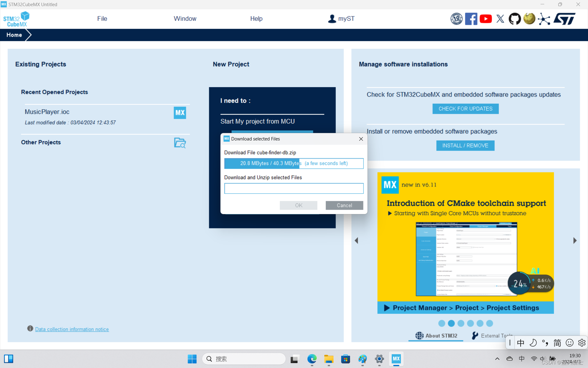Image resolution: width=588 pixels, height=368 pixels.
Task: Click the browse Other Projects folder icon
Action: point(180,143)
